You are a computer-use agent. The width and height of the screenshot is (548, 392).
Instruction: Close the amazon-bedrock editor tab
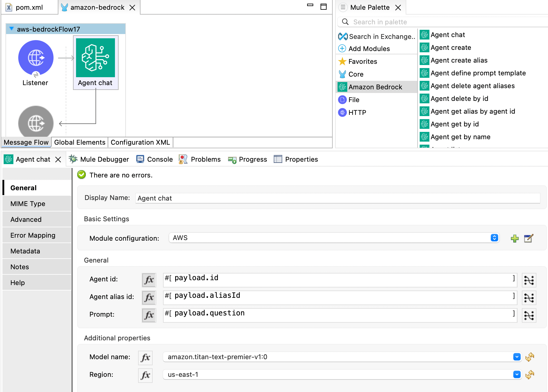point(132,8)
